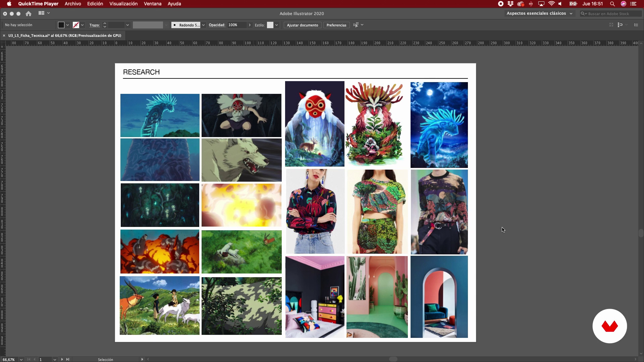Click the Dropbox menu bar icon
644x362 pixels.
(x=511, y=4)
